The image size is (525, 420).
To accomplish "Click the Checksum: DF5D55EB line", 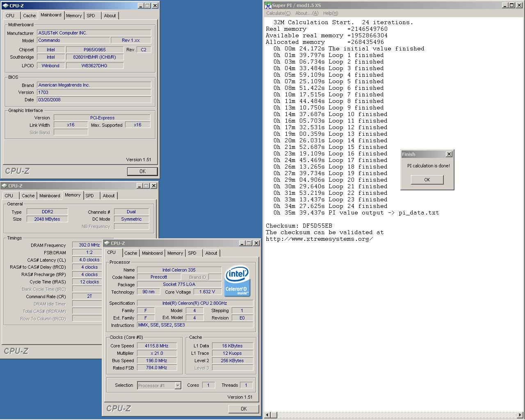I will [x=299, y=226].
